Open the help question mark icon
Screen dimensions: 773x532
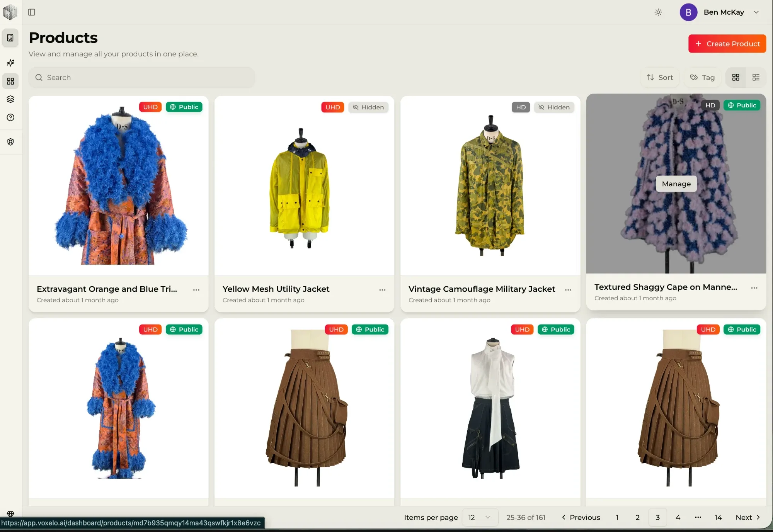coord(10,117)
